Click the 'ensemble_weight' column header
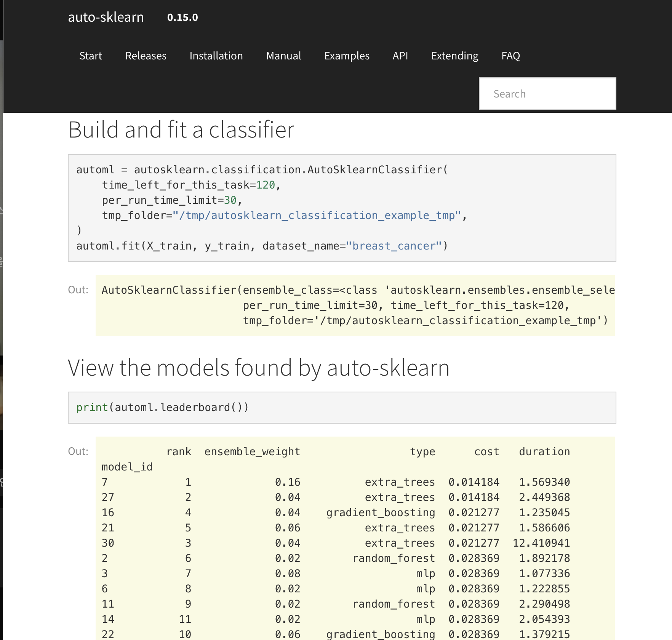This screenshot has height=640, width=672. (252, 451)
